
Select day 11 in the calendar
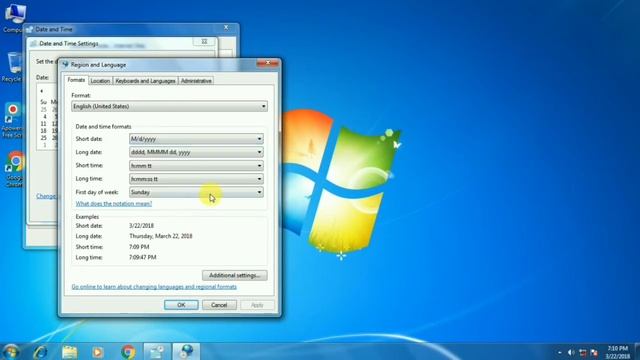44,124
